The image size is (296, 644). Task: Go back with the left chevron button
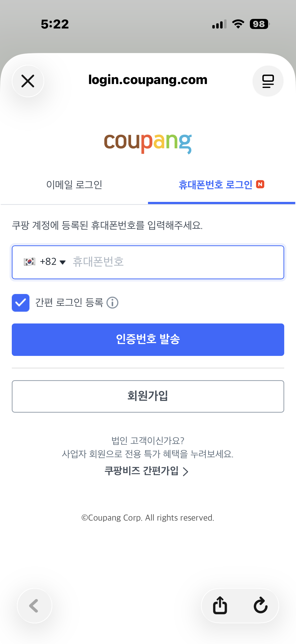(34, 605)
